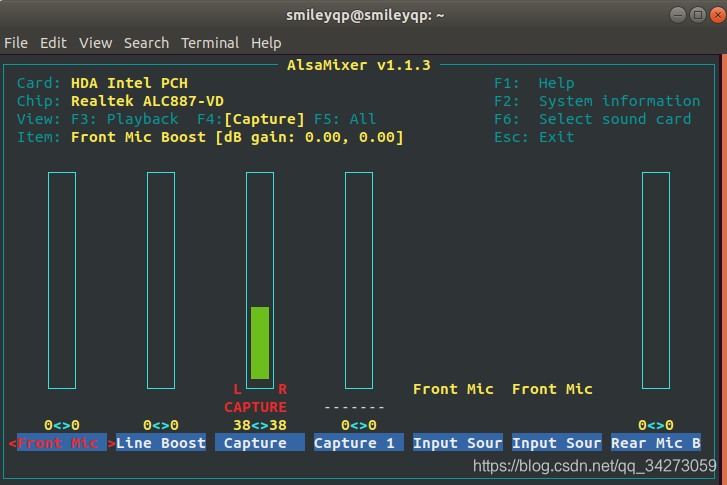Click the smileyqp@smileyqp window title
This screenshot has width=727, height=485.
365,15
